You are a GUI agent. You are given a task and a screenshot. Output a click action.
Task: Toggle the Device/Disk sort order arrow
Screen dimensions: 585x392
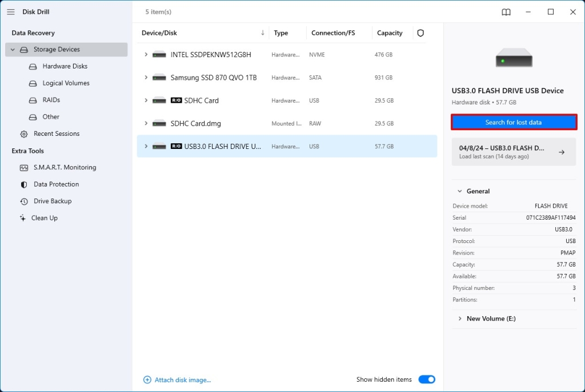(x=262, y=33)
